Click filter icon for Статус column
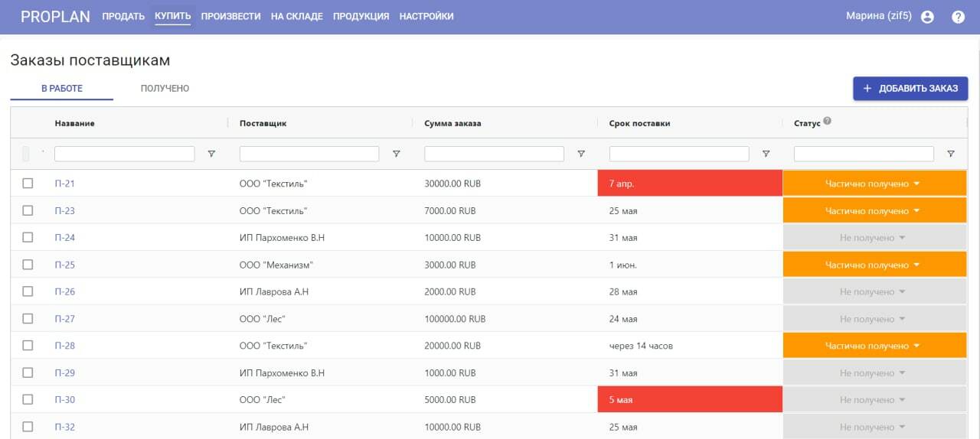 pyautogui.click(x=951, y=154)
